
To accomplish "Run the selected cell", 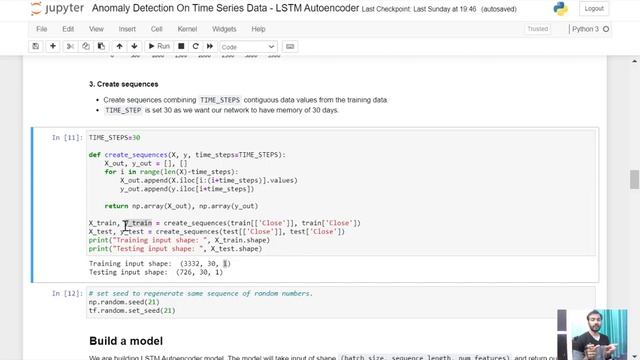I will pyautogui.click(x=159, y=47).
